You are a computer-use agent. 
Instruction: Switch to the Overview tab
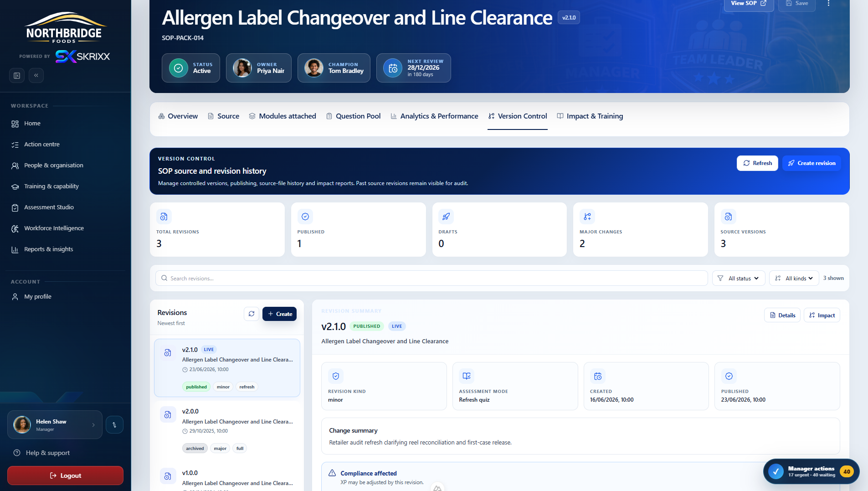pyautogui.click(x=178, y=116)
